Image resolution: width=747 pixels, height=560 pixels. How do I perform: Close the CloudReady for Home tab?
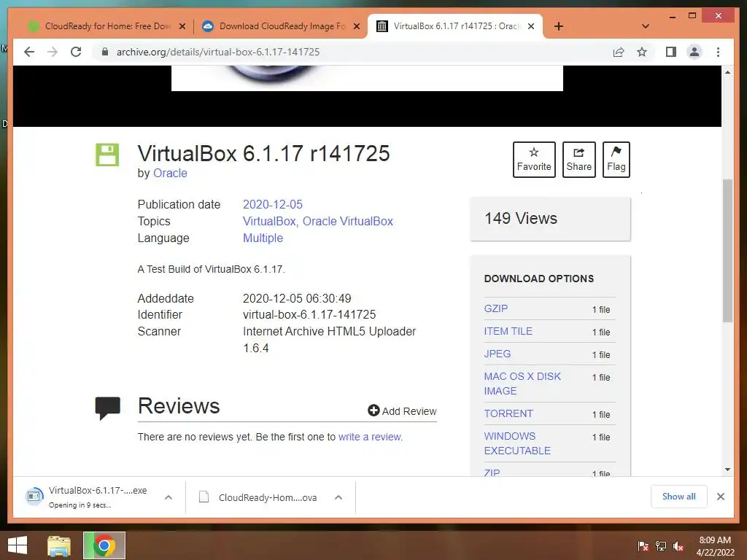click(x=182, y=26)
